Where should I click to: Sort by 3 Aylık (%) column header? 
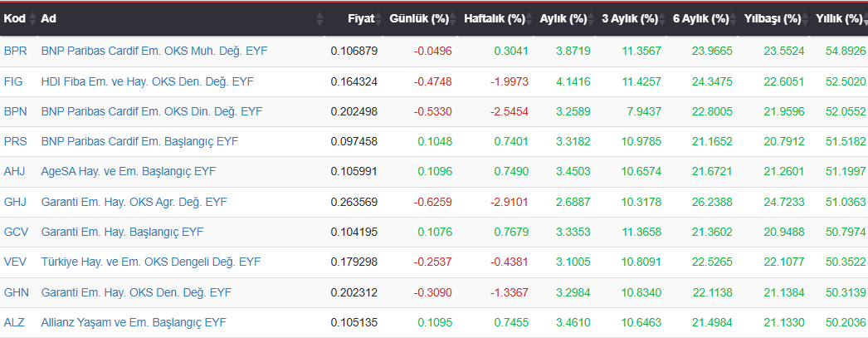(x=630, y=19)
